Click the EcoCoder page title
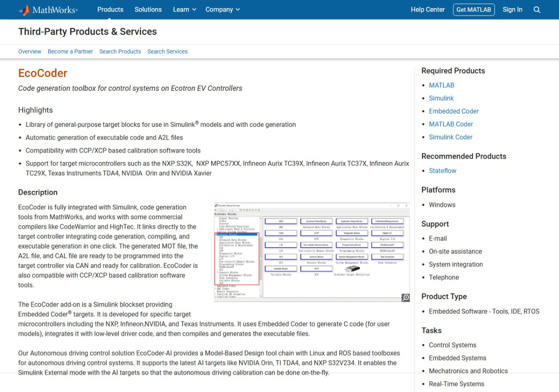The width and height of the screenshot is (559, 392). pos(43,73)
